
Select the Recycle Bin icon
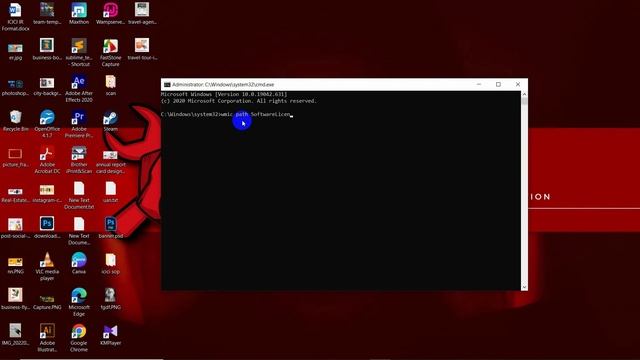pos(16,118)
